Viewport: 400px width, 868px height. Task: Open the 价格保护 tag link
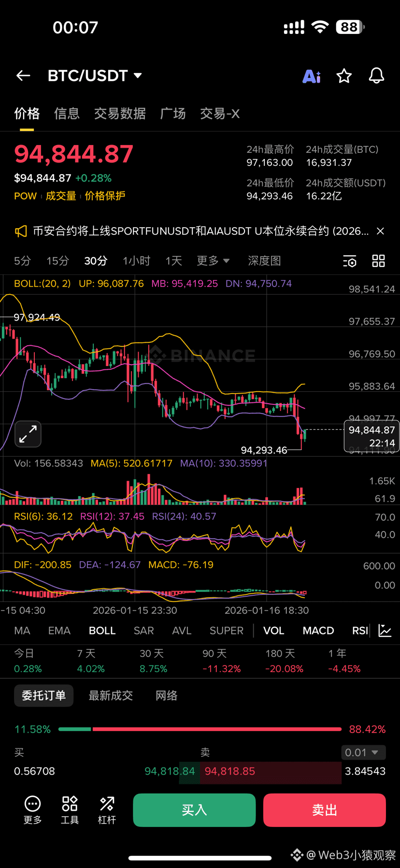[105, 196]
